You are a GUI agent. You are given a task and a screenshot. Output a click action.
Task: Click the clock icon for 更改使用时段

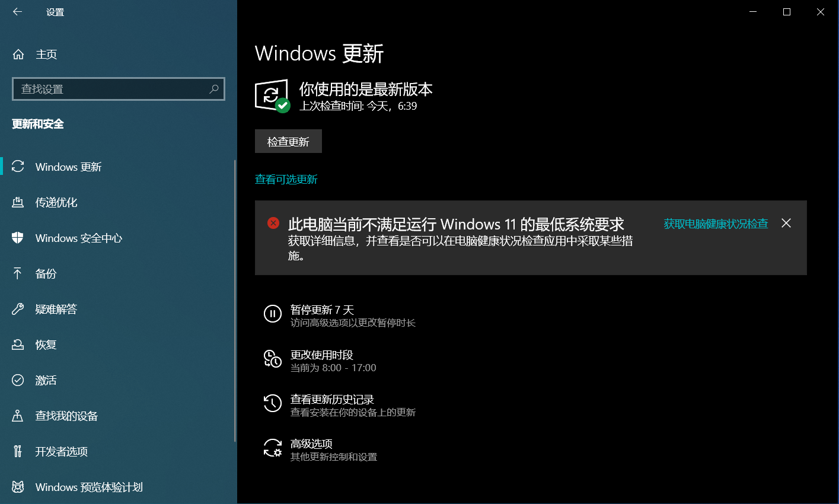point(273,359)
